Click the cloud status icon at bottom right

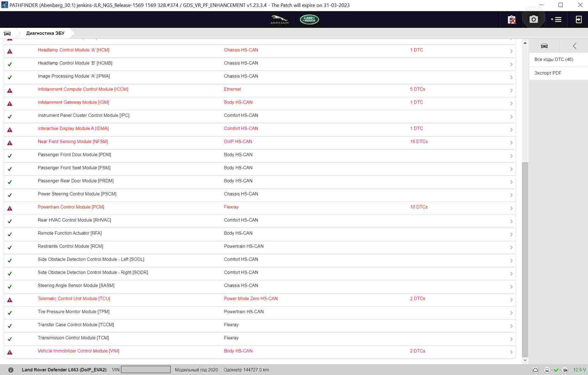click(535, 370)
